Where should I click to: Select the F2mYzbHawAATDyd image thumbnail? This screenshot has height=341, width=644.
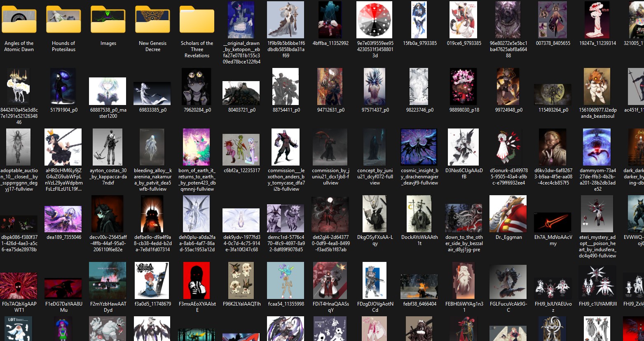pyautogui.click(x=108, y=280)
